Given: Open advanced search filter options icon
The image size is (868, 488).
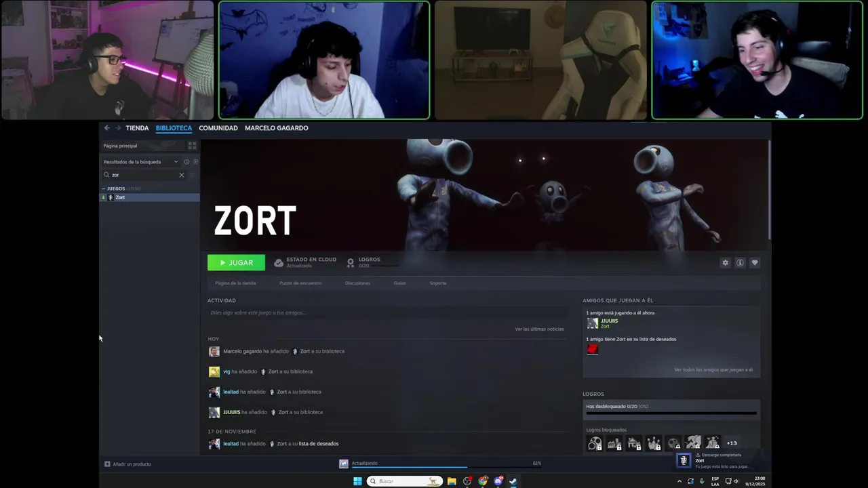Looking at the screenshot, I should pos(193,175).
